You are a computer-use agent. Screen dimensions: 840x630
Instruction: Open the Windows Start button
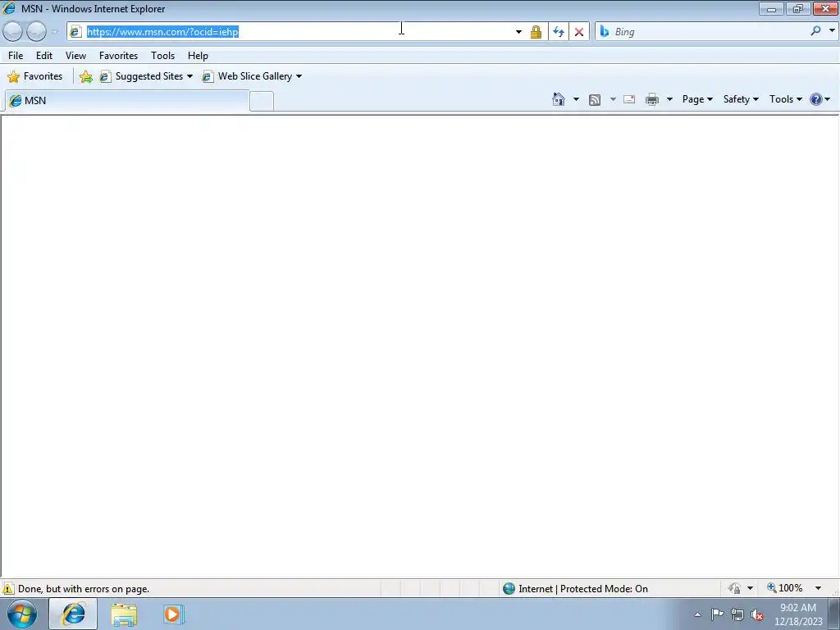click(x=22, y=614)
